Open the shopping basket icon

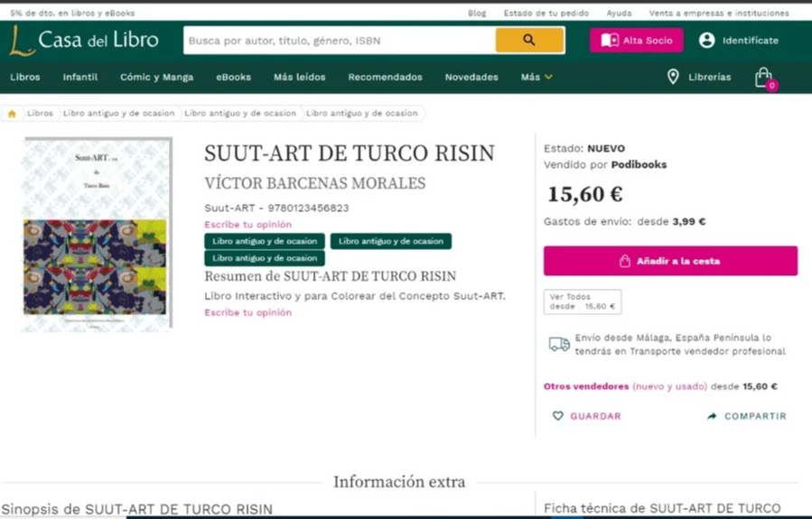pos(764,79)
